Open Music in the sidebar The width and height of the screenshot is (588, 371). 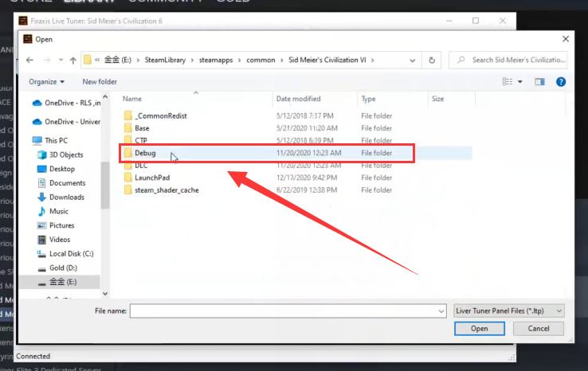click(53, 211)
